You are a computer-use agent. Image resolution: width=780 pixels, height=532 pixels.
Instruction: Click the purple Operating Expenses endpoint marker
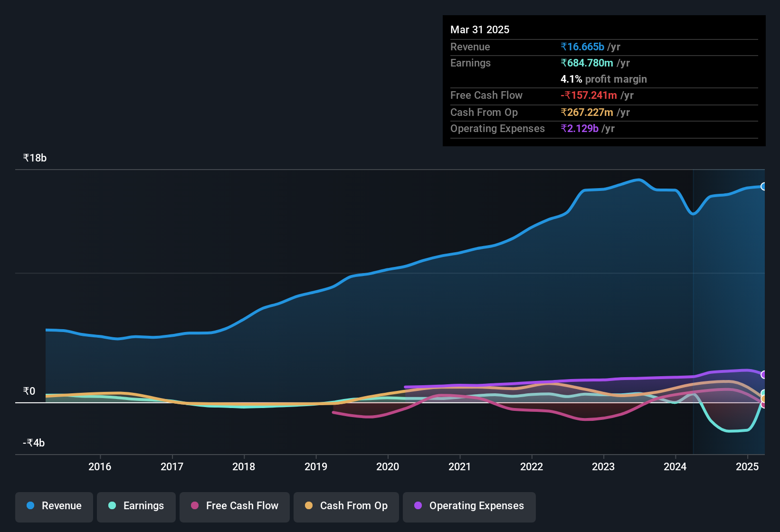click(763, 375)
